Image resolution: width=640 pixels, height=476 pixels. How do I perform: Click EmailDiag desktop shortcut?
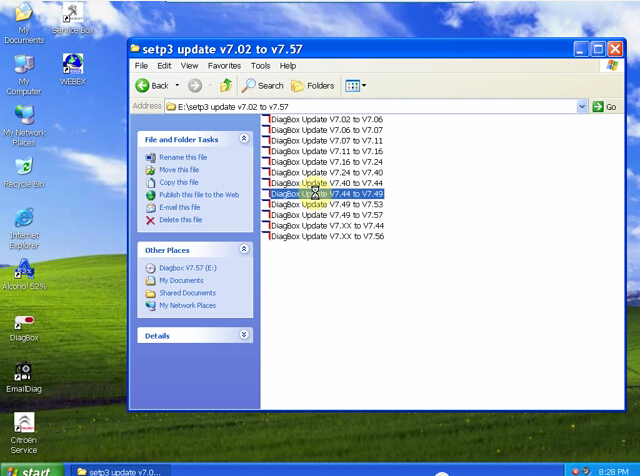[x=24, y=378]
